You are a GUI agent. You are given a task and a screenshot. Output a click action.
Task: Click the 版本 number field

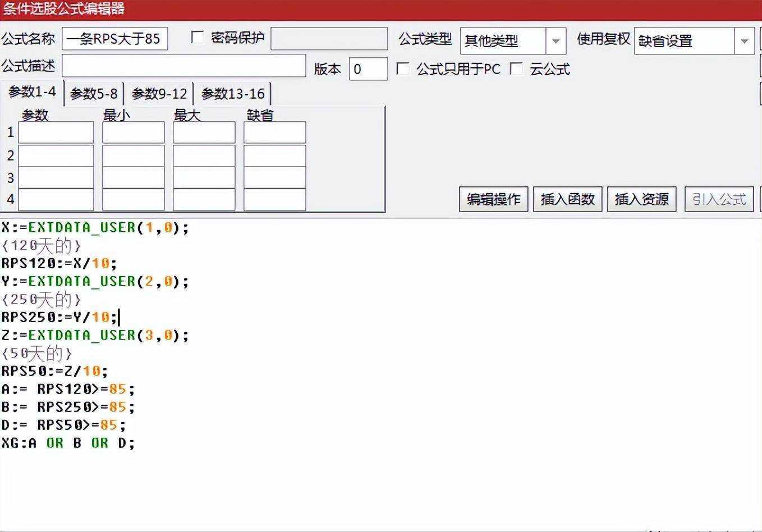[368, 68]
